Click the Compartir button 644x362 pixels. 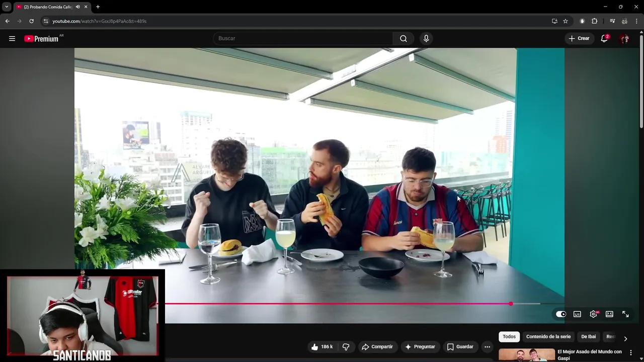coord(377,347)
